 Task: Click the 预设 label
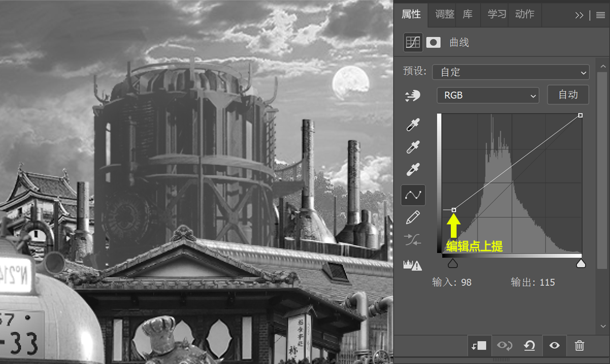pyautogui.click(x=415, y=71)
